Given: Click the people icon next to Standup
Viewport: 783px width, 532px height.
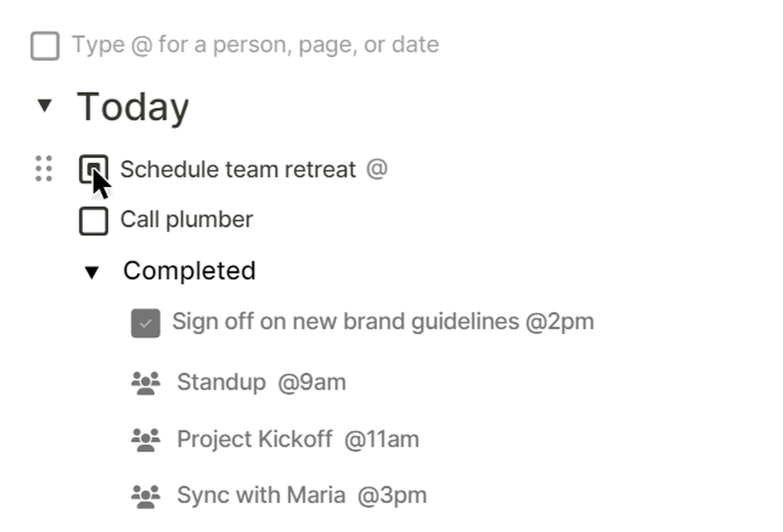Looking at the screenshot, I should [146, 383].
